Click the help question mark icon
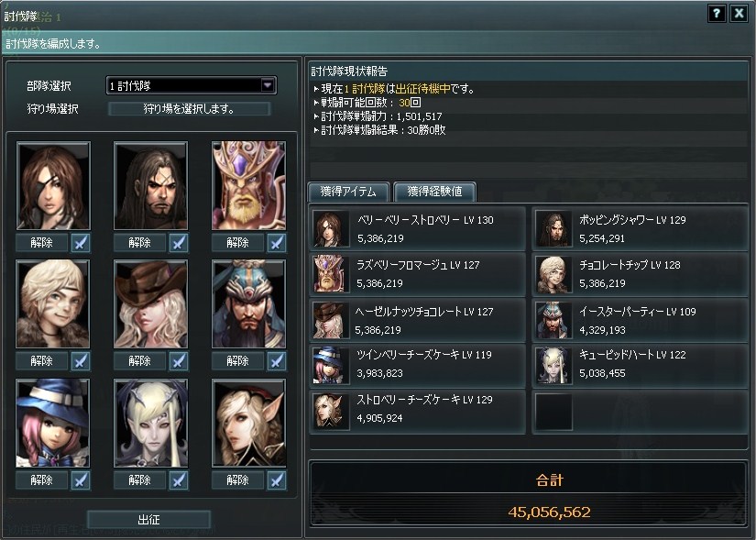 pos(717,13)
